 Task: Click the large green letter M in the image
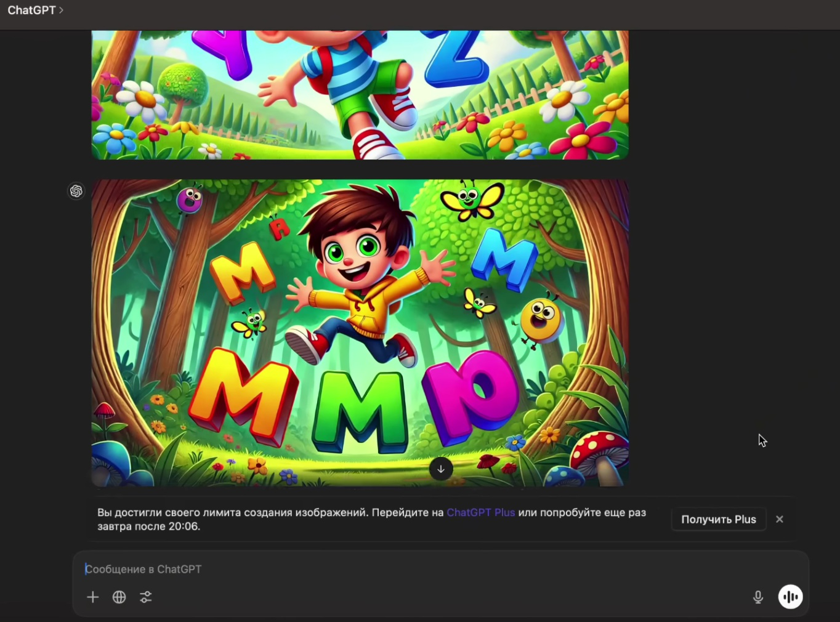point(360,411)
